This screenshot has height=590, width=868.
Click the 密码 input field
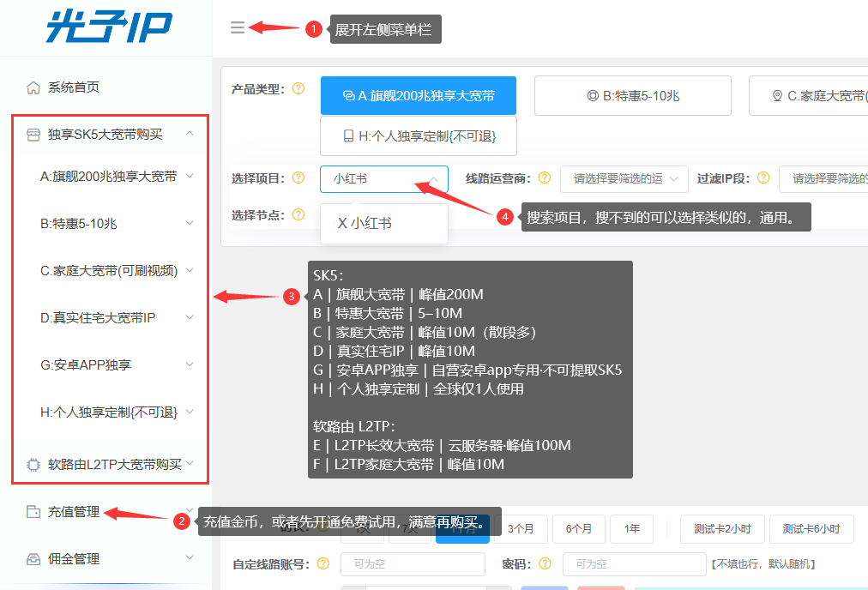pyautogui.click(x=635, y=564)
